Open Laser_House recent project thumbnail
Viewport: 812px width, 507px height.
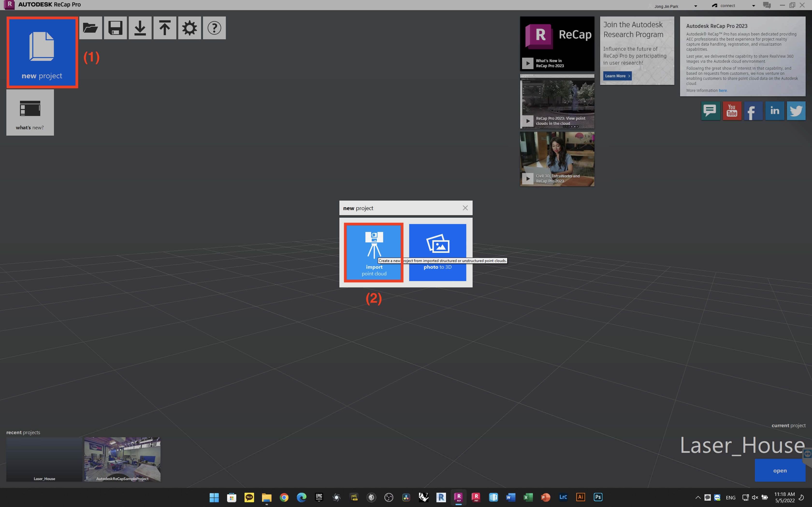tap(44, 459)
